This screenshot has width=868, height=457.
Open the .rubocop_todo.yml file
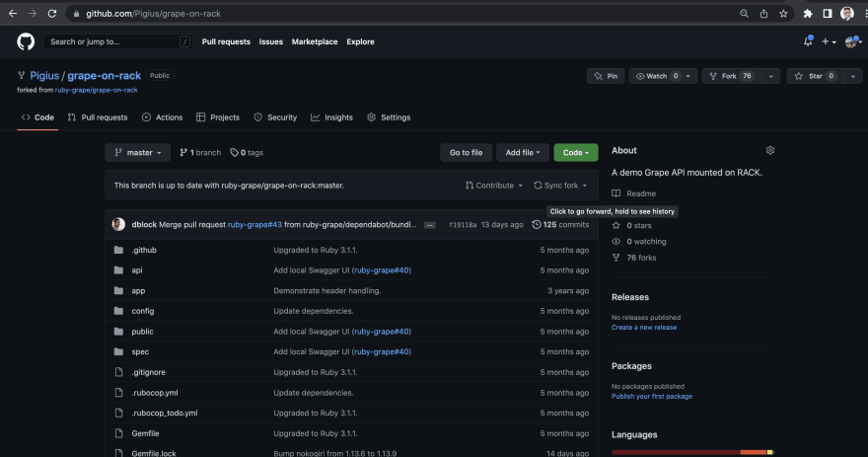click(x=165, y=413)
